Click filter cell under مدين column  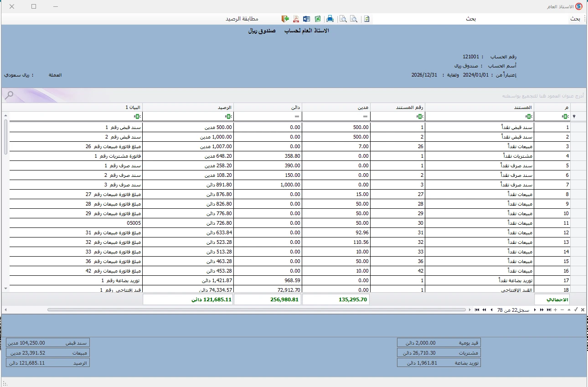pyautogui.click(x=336, y=116)
